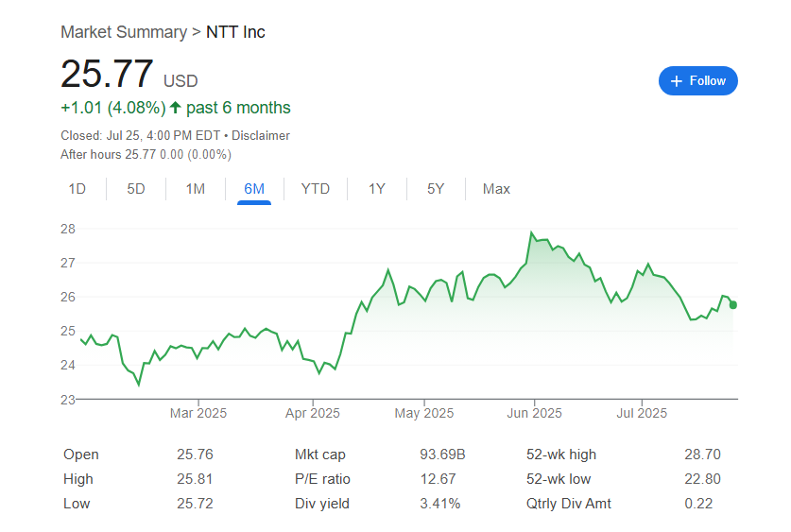Show the Max time range
791x532 pixels.
tap(496, 189)
